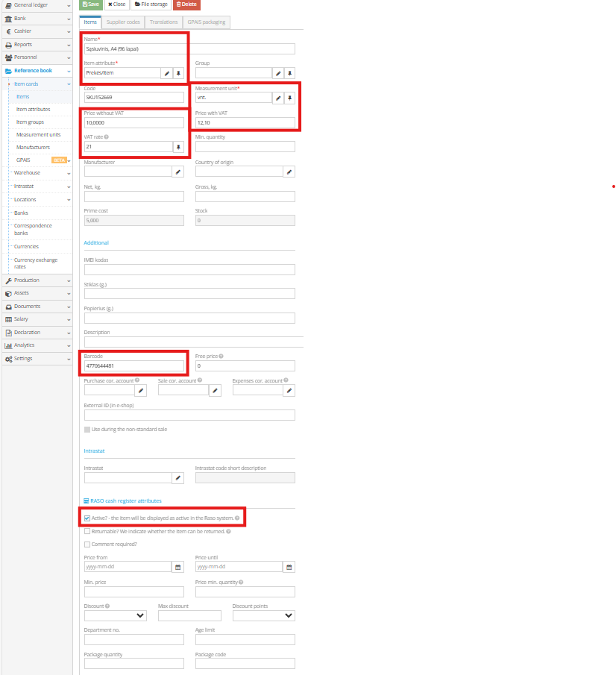Click the pin icon next to Measurement unit
This screenshot has width=616, height=675.
coord(289,96)
